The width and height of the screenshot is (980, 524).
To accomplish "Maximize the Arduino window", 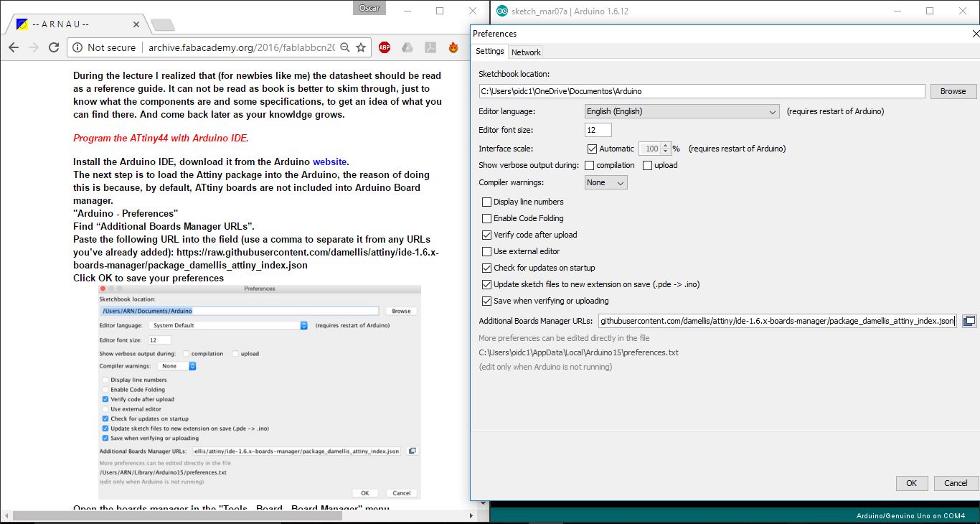I will point(930,11).
